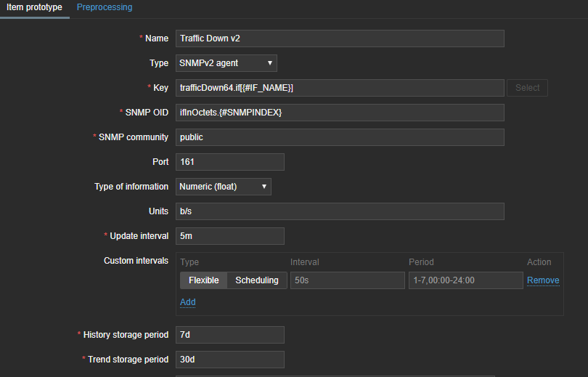Add a new custom interval
The width and height of the screenshot is (588, 377).
click(188, 302)
